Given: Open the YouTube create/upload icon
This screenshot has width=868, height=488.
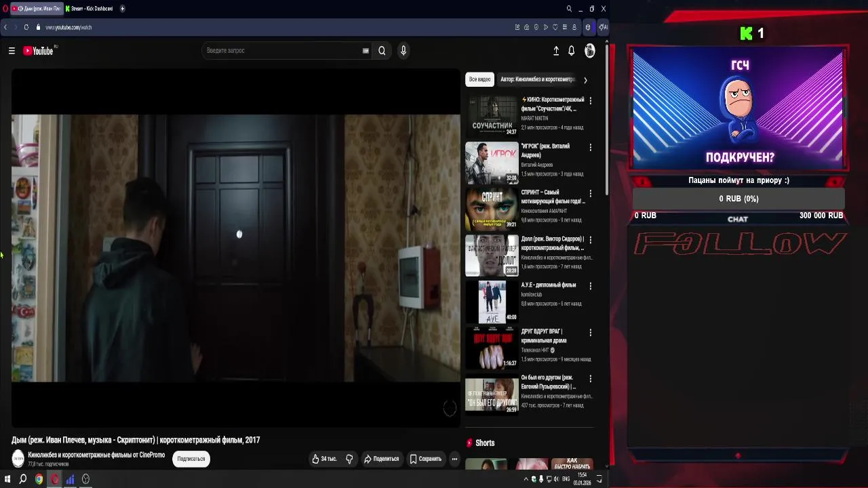Looking at the screenshot, I should [556, 51].
